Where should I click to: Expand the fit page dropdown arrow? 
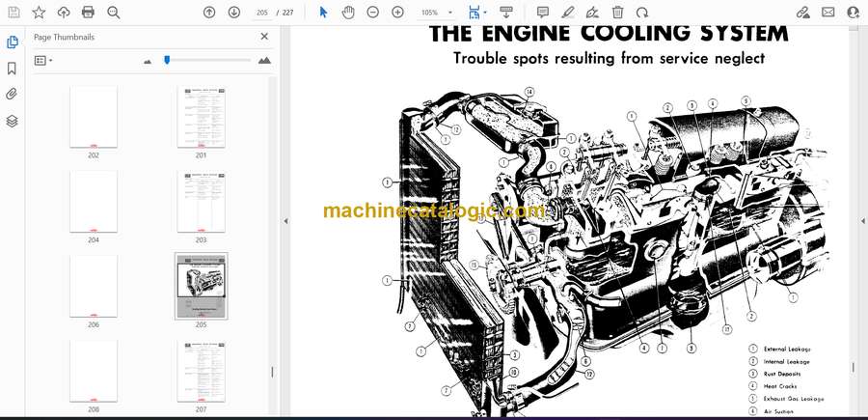tap(485, 13)
